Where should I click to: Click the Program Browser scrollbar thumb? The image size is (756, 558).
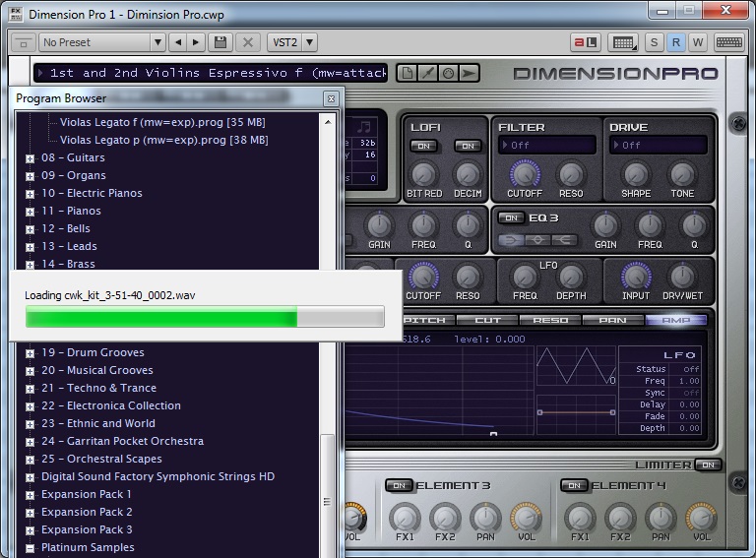tap(328, 496)
